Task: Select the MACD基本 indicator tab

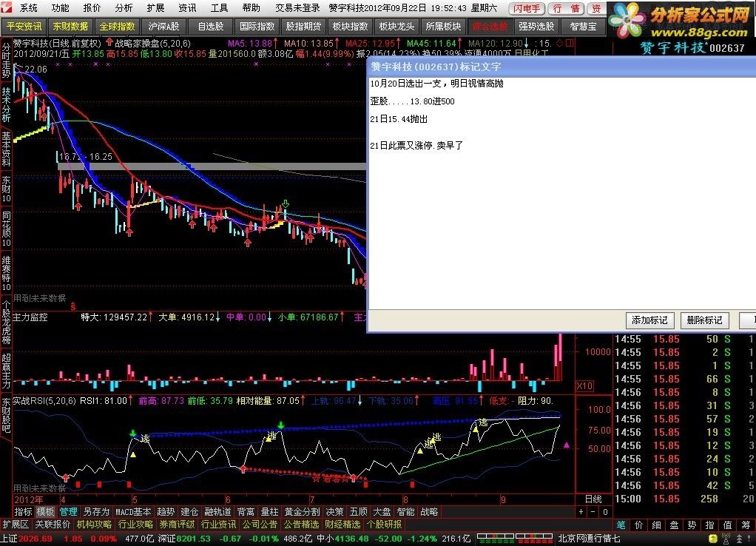Action: click(133, 512)
